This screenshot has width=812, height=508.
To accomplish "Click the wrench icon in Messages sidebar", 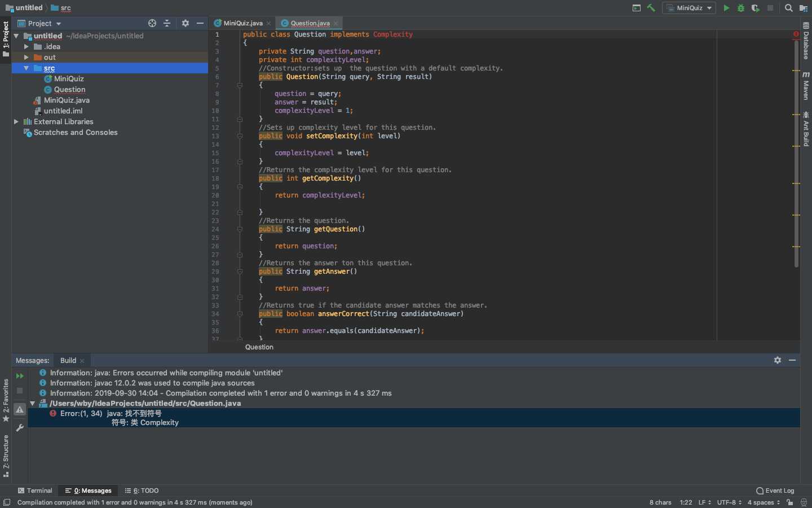I will point(20,428).
